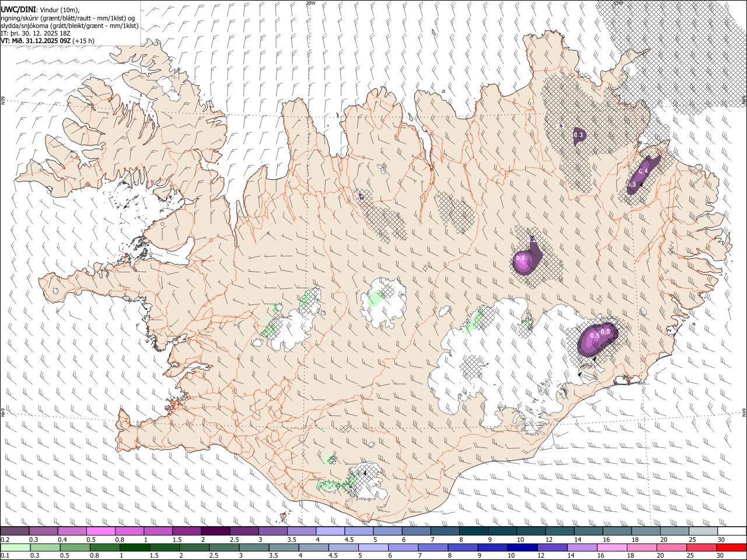The image size is (747, 560).
Task: Click the '66N' latitude label on right edge
Action: (744, 100)
